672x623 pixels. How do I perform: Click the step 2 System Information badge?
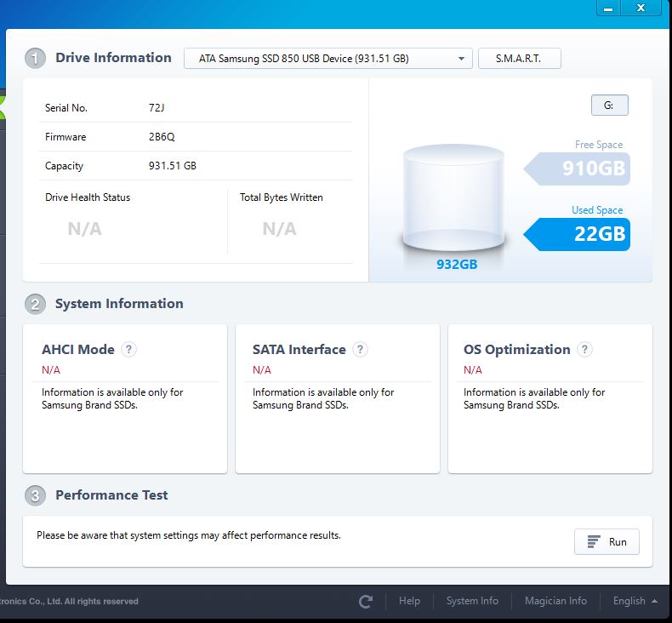(x=36, y=305)
